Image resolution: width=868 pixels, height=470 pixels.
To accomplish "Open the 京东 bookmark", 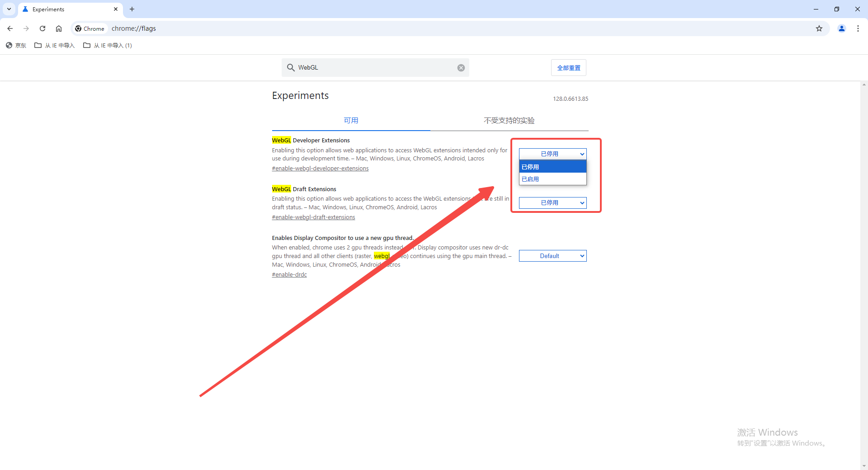I will (16, 45).
